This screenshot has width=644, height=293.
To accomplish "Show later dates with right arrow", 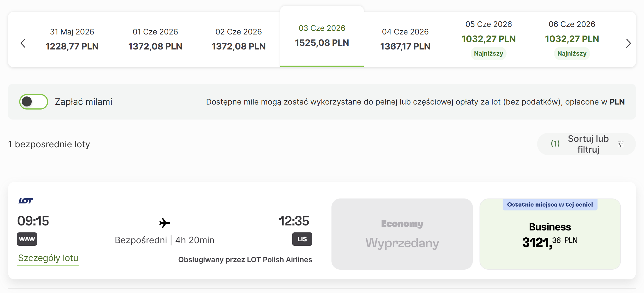I will [x=628, y=43].
